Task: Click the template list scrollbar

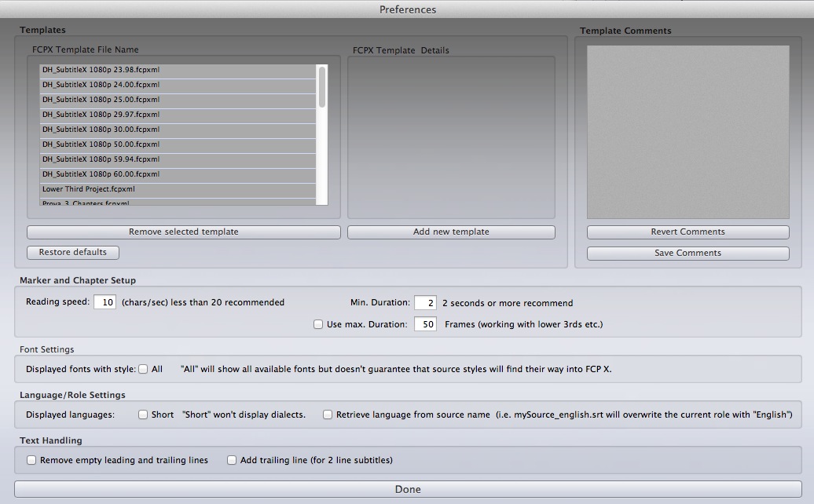Action: [322, 88]
